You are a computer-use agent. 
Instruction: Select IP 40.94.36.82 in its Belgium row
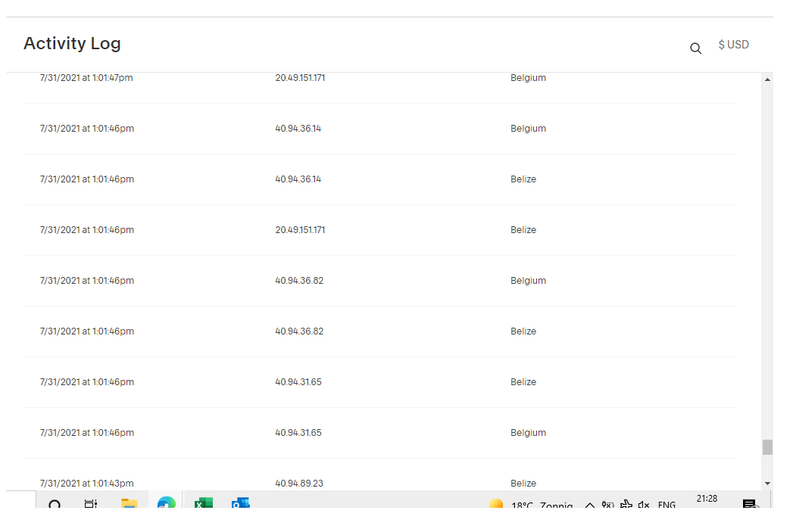(299, 281)
